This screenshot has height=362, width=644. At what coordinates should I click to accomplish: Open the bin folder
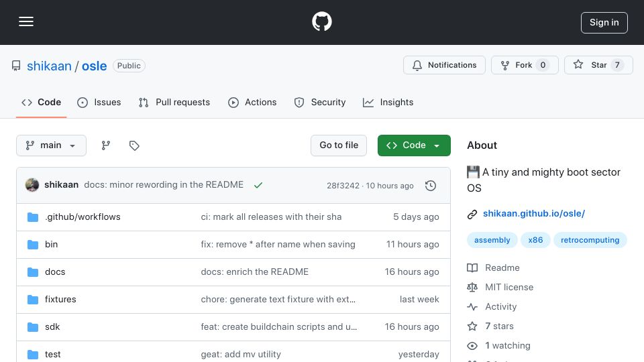coord(52,244)
